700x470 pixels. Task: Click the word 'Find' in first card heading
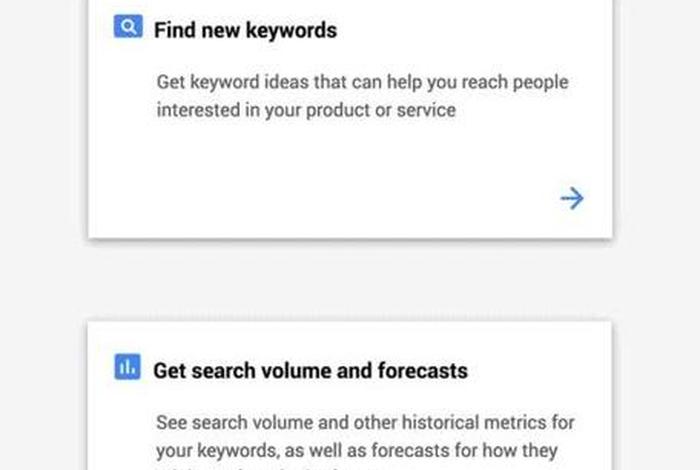coord(175,30)
